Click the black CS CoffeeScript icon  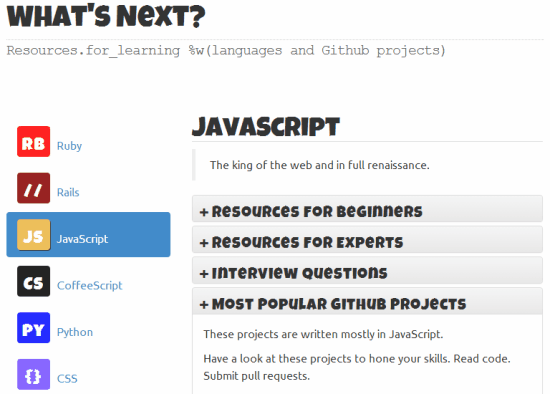[x=33, y=281]
